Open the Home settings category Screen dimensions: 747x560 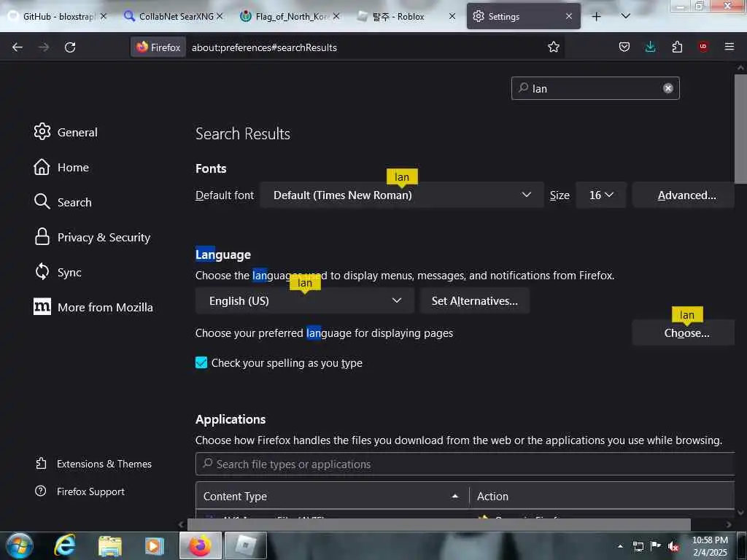click(61, 168)
